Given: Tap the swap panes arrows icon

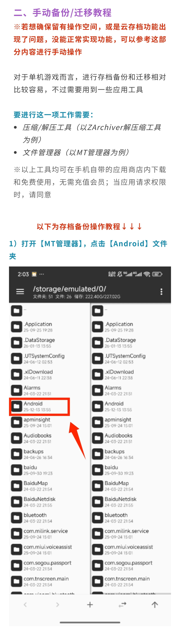Looking at the screenshot, I should 122,604.
